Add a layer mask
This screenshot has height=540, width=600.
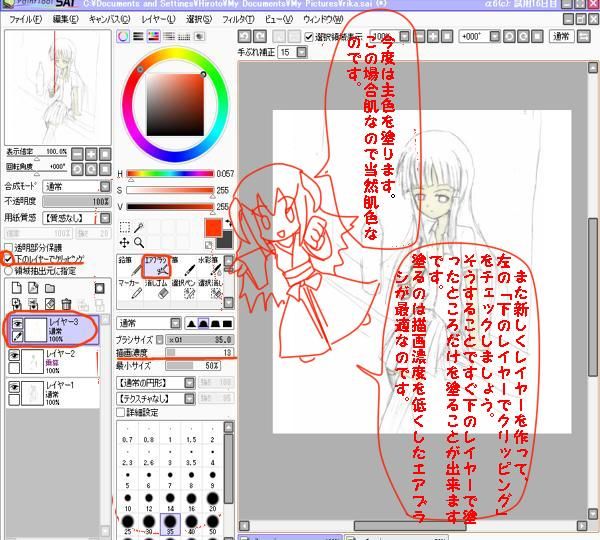99,288
